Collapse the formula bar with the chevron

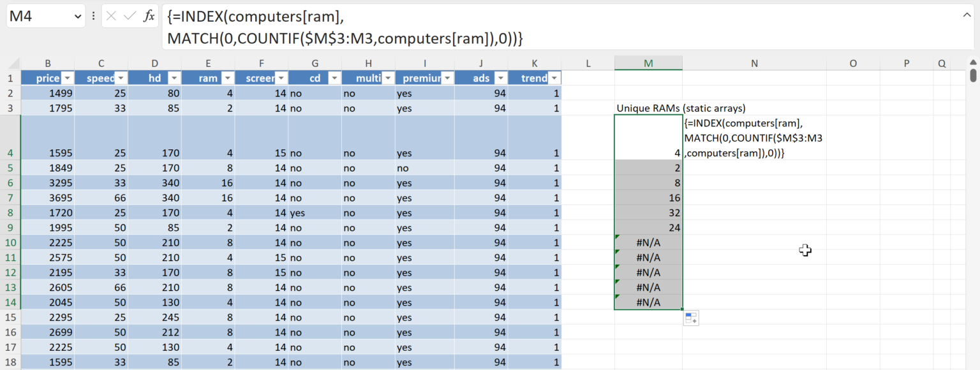[965, 15]
